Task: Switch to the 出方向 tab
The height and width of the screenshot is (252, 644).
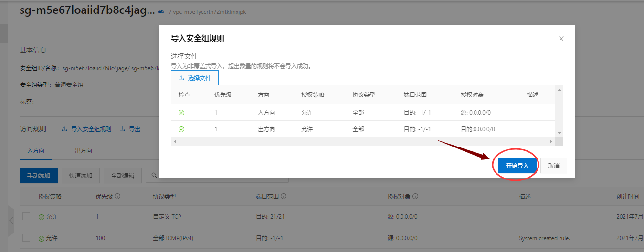Action: coord(84,151)
